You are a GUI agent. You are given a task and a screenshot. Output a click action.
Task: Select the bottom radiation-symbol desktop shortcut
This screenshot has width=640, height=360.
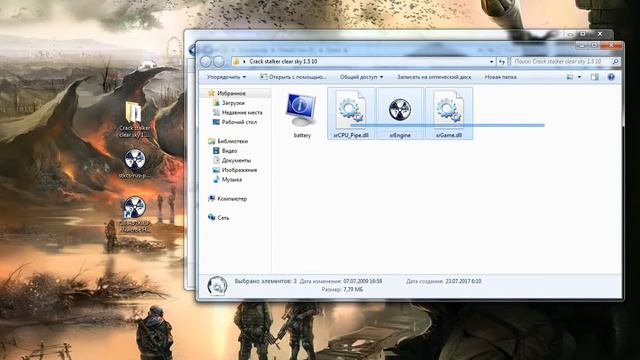click(134, 214)
